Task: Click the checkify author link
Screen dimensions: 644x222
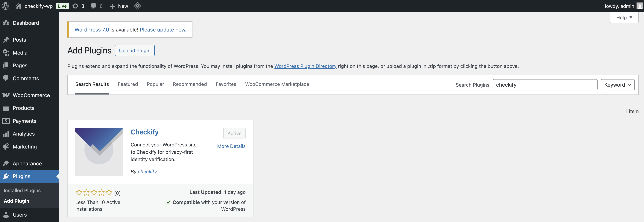Action: [x=147, y=172]
